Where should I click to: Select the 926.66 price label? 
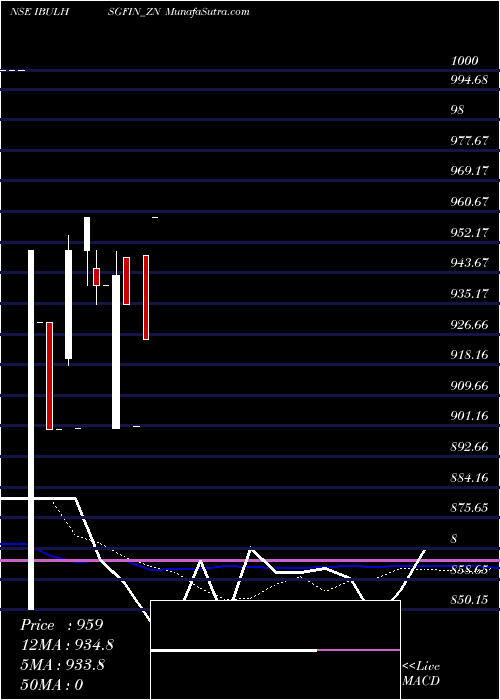pyautogui.click(x=469, y=325)
